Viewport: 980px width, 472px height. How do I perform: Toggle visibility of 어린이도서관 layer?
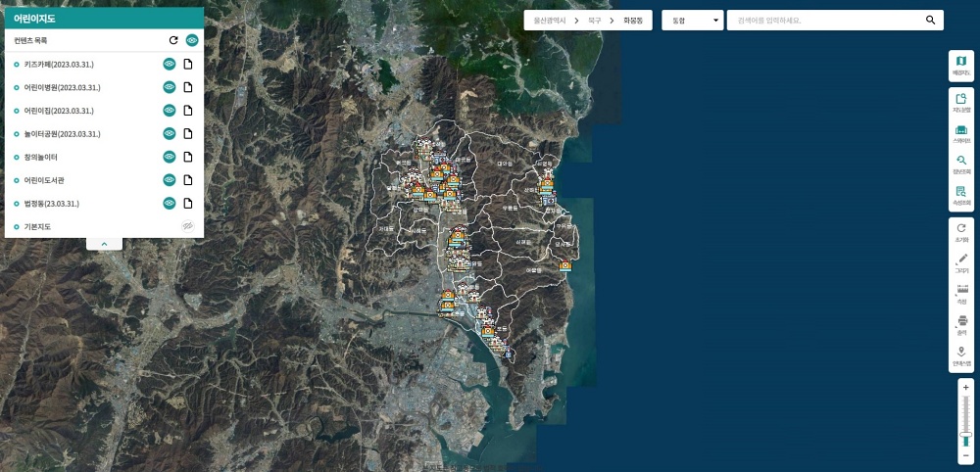point(170,180)
